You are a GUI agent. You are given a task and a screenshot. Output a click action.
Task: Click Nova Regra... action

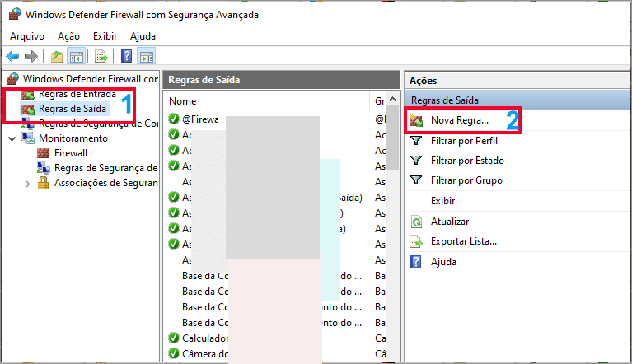tap(460, 120)
